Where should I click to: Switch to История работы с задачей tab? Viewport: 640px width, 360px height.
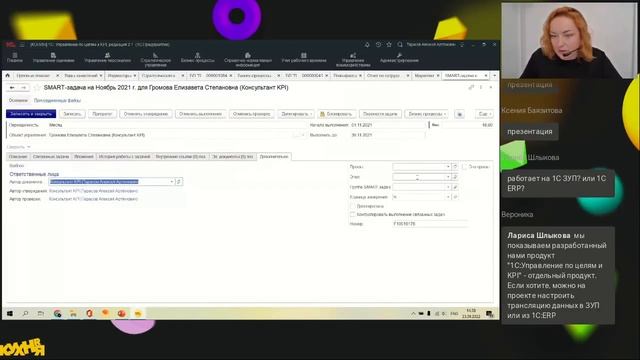[x=124, y=156]
